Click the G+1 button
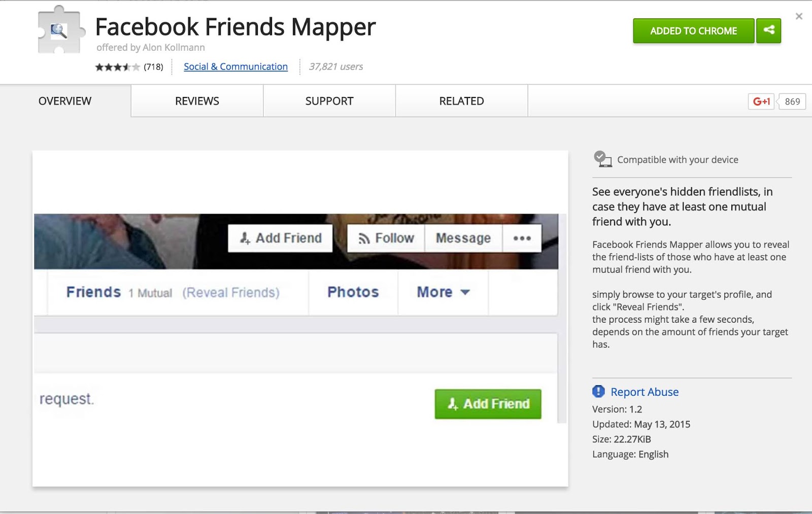Viewport: 812px width, 514px height. click(761, 101)
